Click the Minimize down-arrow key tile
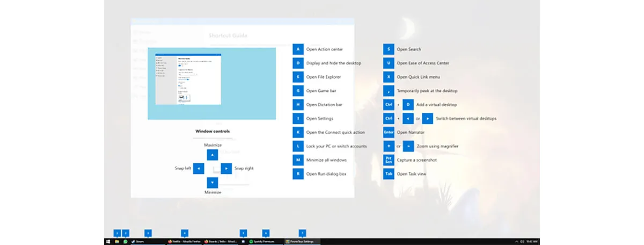 point(213,183)
